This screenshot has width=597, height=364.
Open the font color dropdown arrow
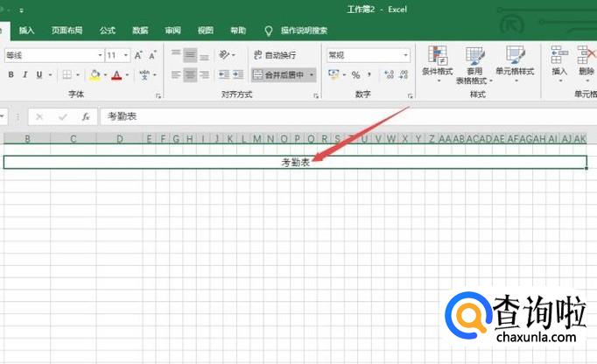point(127,75)
